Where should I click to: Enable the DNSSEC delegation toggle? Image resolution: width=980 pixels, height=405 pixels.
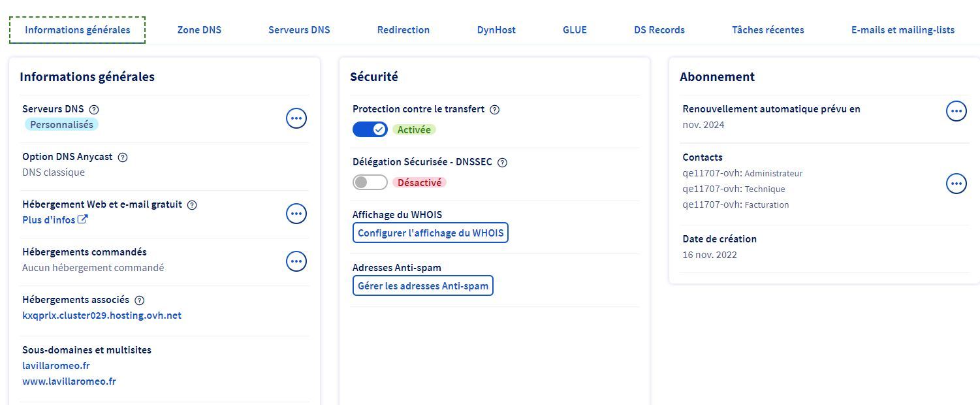370,182
